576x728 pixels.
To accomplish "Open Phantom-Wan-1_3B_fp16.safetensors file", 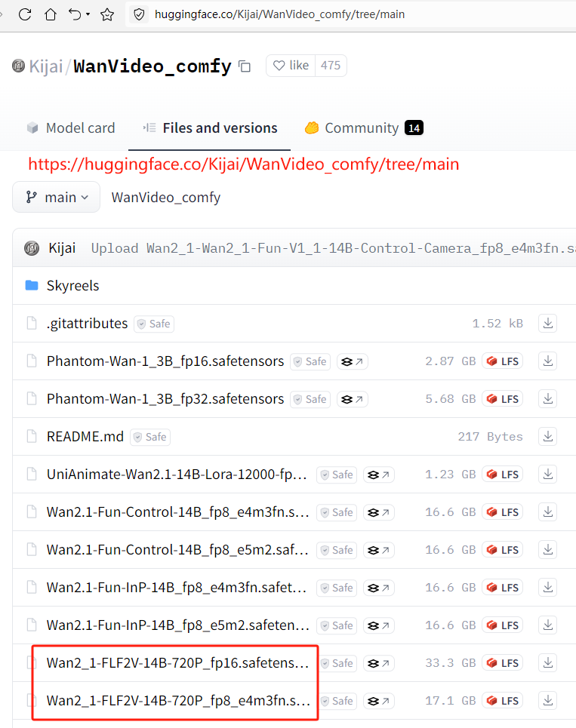I will point(165,361).
